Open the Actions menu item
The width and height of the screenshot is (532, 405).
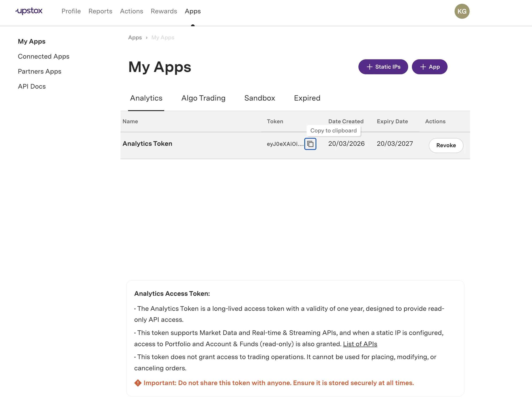point(132,11)
